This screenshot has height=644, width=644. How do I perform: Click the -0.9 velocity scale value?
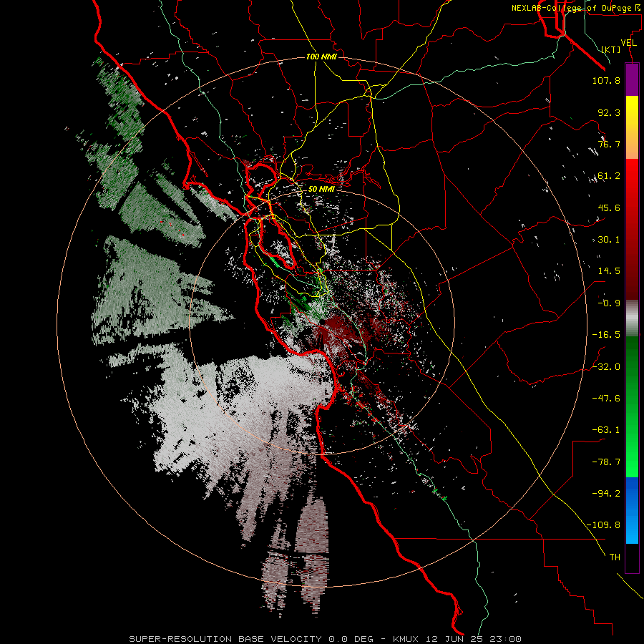pos(609,303)
